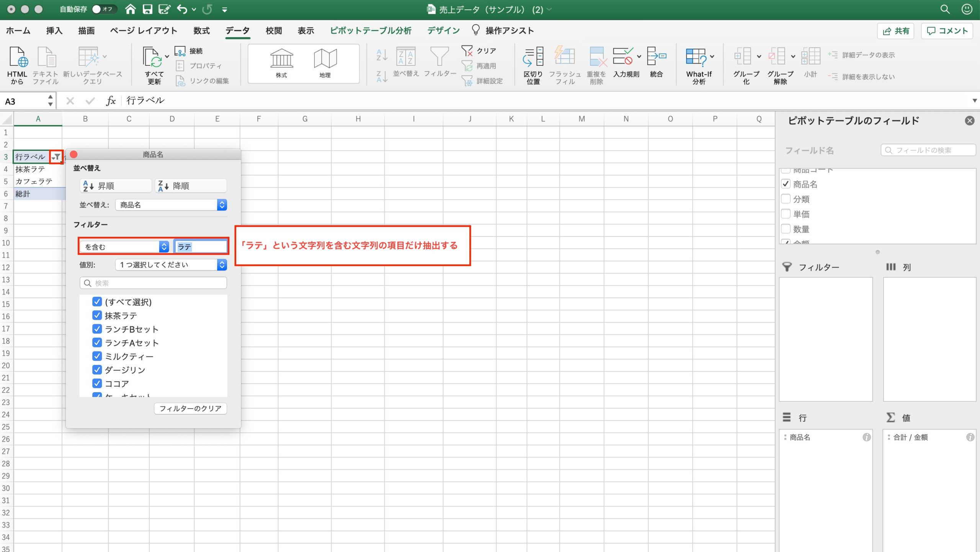
Task: Expand the すべて更新 dropdown arrow
Action: coord(167,56)
